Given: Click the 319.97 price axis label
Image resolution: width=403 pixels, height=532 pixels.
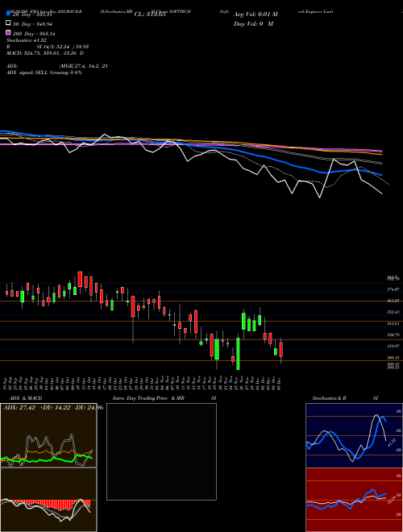Looking at the screenshot, I should [393, 346].
